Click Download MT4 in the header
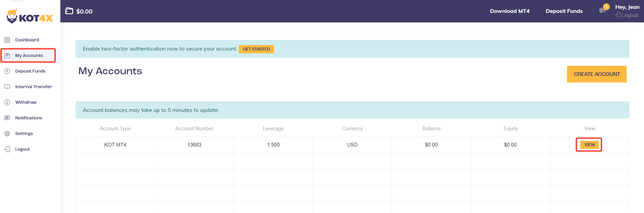Viewport: 644px width, 213px height. pos(510,11)
